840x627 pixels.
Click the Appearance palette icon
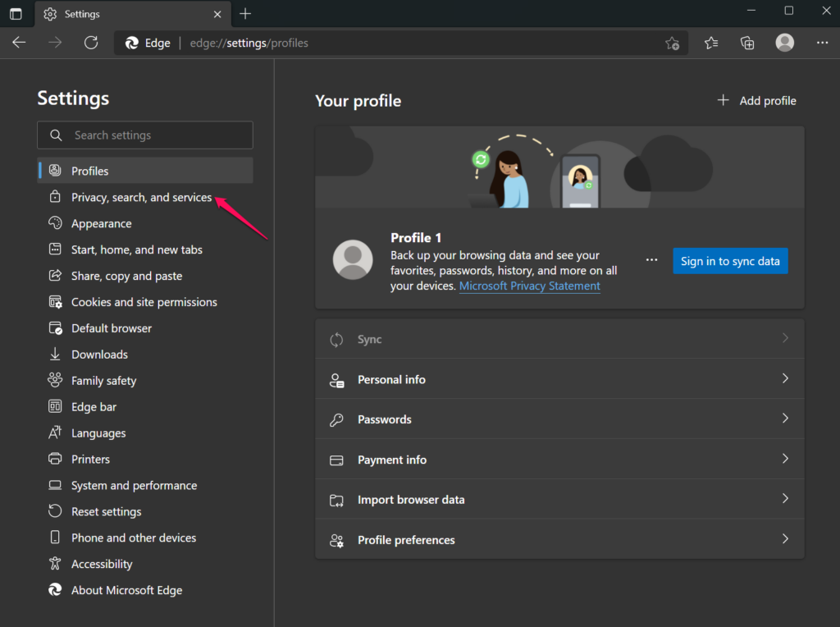tap(55, 223)
